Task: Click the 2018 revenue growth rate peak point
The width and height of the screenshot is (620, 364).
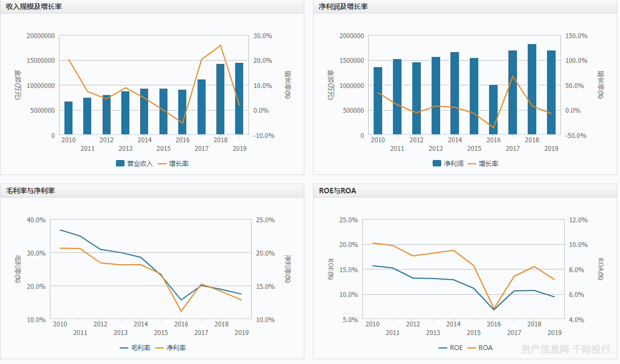Action: [221, 45]
